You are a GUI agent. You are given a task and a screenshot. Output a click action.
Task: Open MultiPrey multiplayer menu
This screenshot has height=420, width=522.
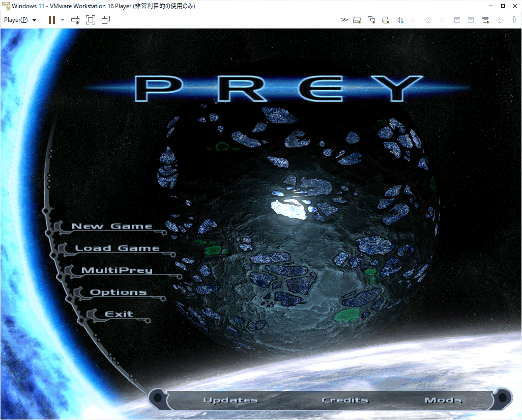117,270
